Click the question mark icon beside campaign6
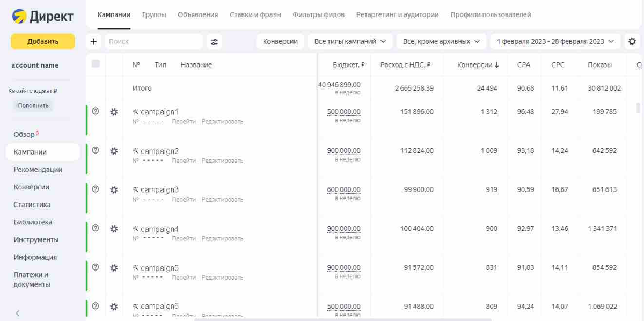 96,306
